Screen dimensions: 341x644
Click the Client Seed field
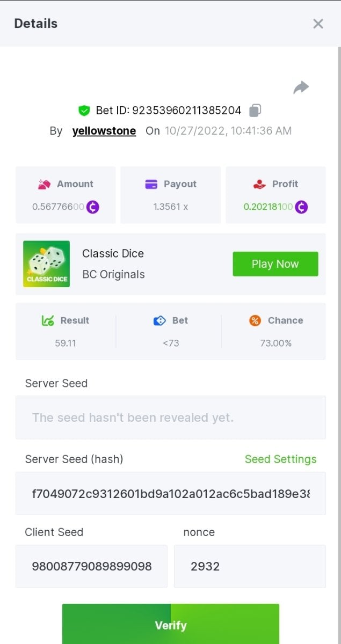[x=91, y=566]
